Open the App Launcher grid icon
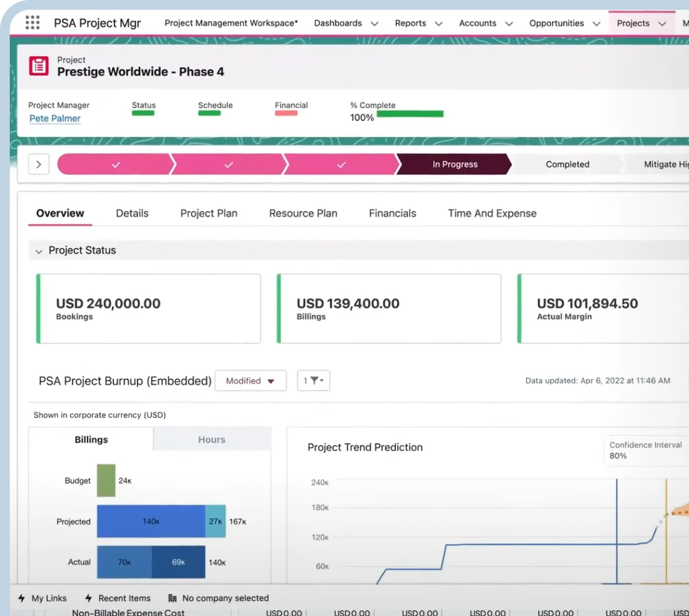The height and width of the screenshot is (616, 689). coord(32,23)
